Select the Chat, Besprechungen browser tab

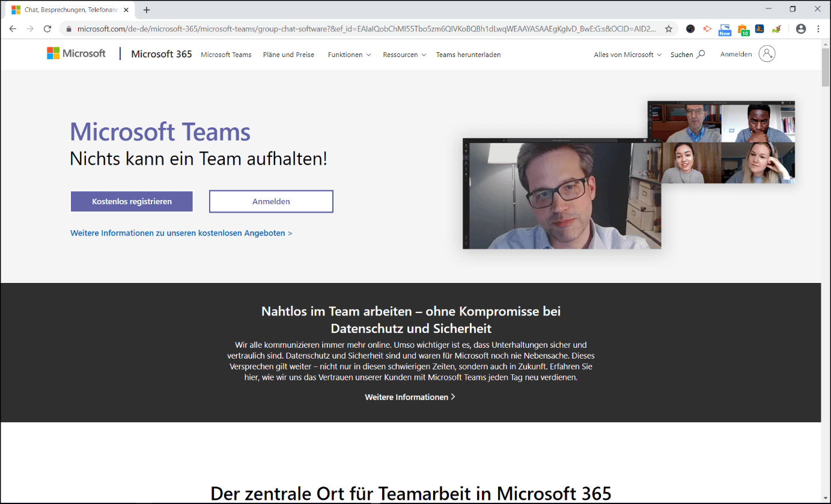pos(69,10)
